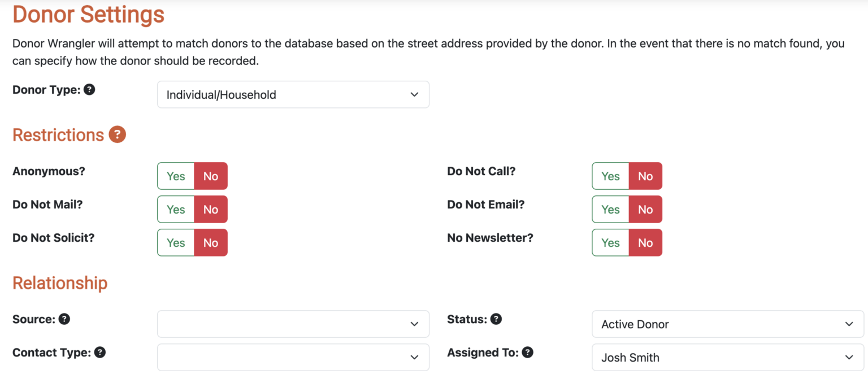The image size is (868, 383).
Task: Click the Contact Type help icon
Action: click(100, 352)
